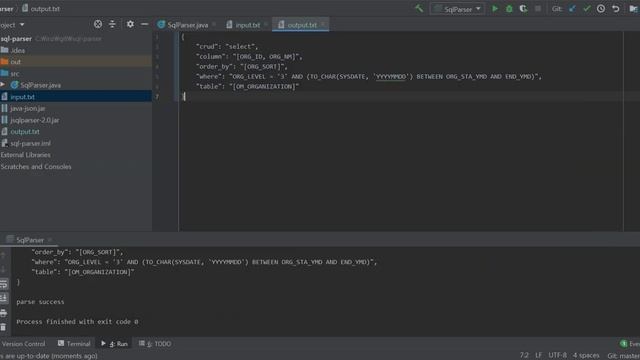
Task: Update project using the Git blue arrow
Action: point(572,9)
